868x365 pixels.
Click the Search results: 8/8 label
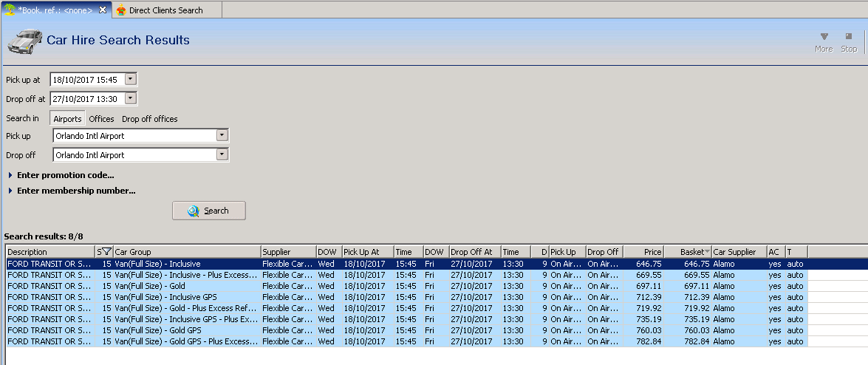(x=43, y=236)
